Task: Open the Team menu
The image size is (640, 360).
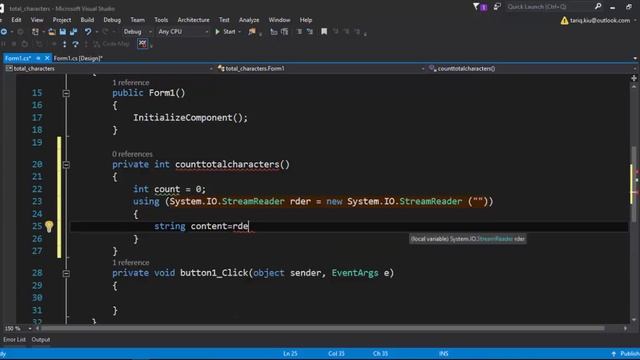Action: click(x=138, y=20)
